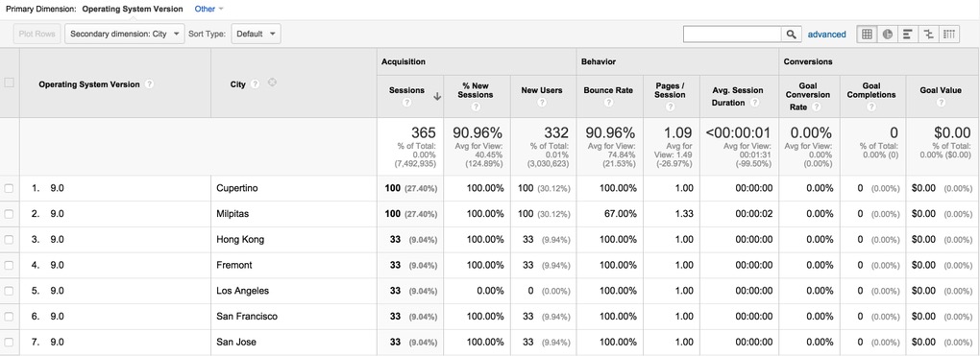Image resolution: width=980 pixels, height=356 pixels.
Task: Remove City secondary dimension via x icon
Action: click(x=272, y=83)
